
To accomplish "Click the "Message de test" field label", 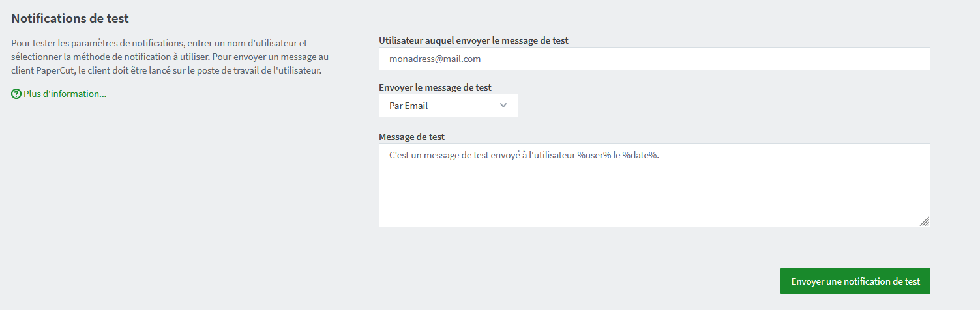I will point(411,137).
